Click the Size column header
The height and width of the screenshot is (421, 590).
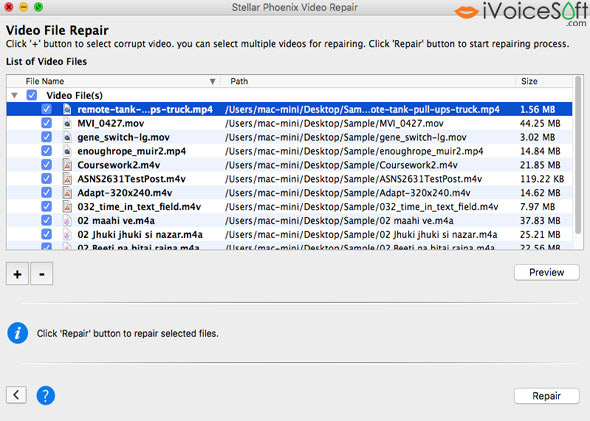[544, 81]
